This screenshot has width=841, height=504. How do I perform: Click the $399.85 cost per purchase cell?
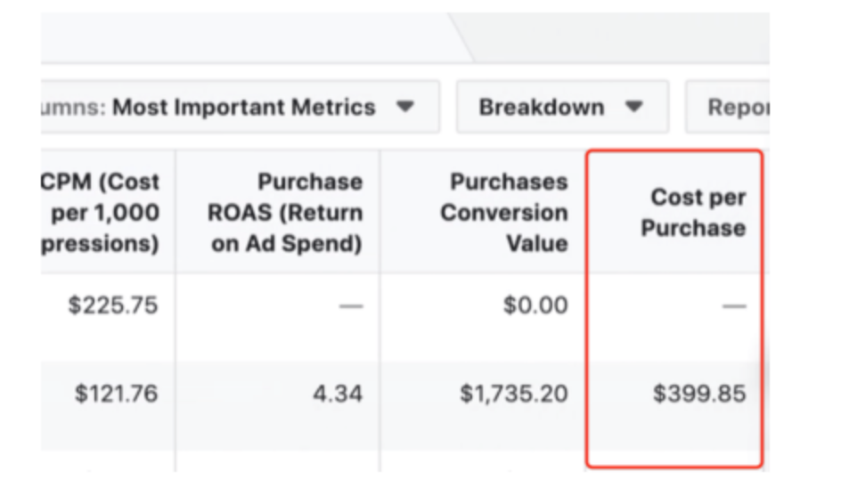(698, 393)
